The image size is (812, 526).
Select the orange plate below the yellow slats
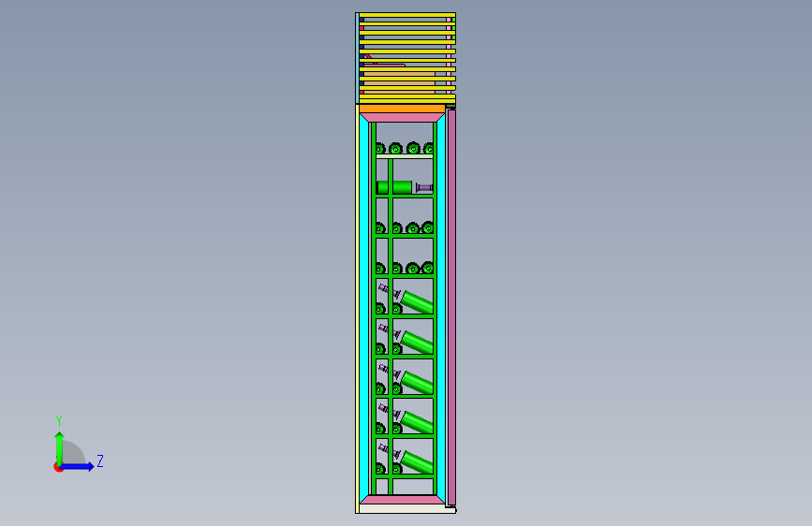click(402, 110)
